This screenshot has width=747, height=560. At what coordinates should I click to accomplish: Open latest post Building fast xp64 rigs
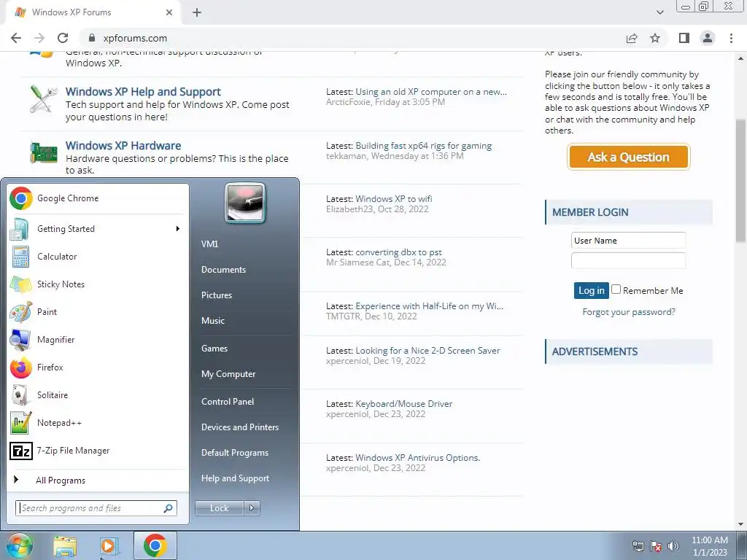[x=424, y=146]
